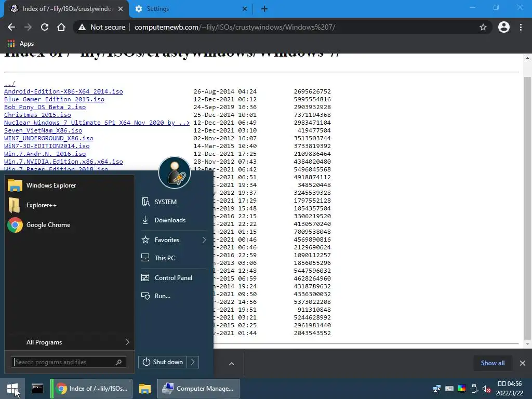The height and width of the screenshot is (399, 532).
Task: Click the Windows Start button
Action: pyautogui.click(x=12, y=389)
